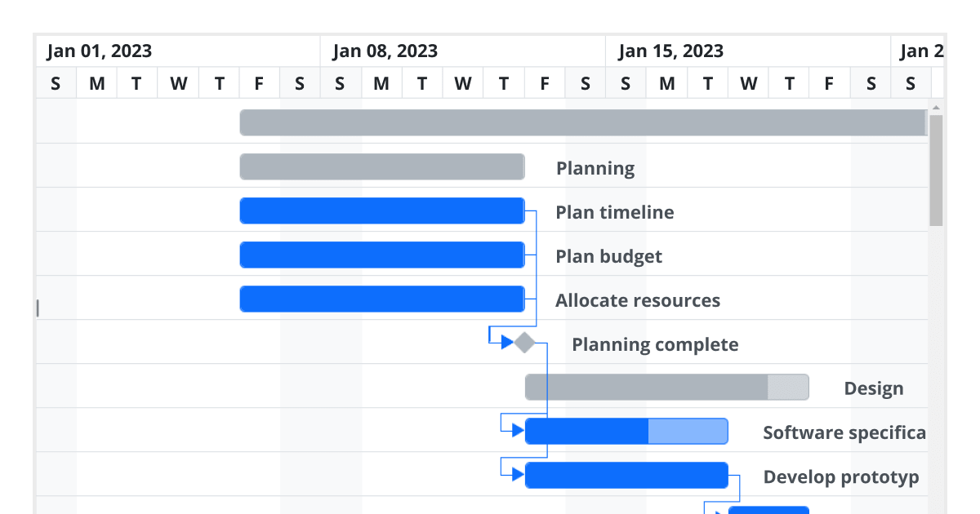Click the Allocate resources label

coord(638,300)
